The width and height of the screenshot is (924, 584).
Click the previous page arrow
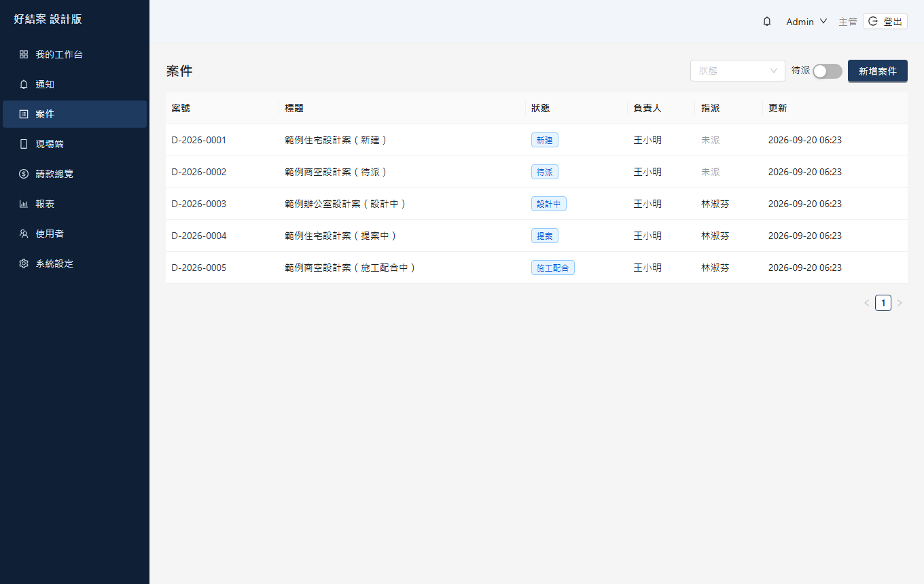[867, 303]
